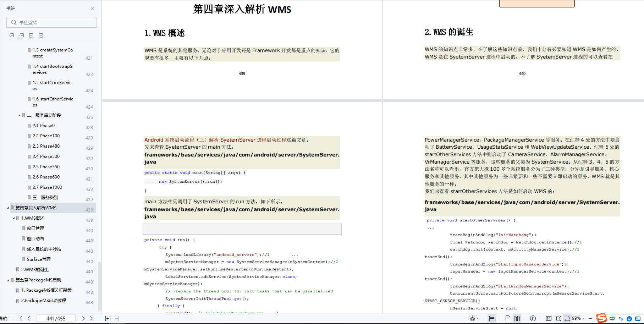Click the previous view back icon
644x324 pixels.
[x=108, y=318]
